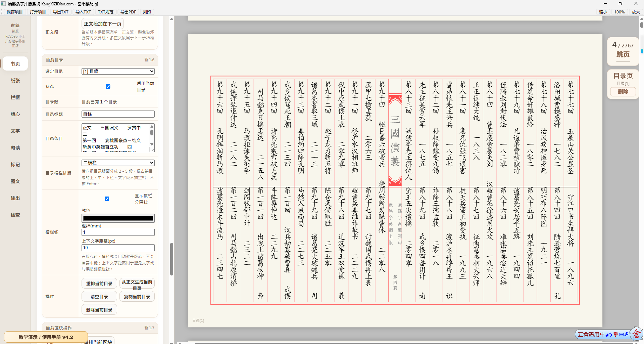Go to the 栏框 sidebar tab

15,97
